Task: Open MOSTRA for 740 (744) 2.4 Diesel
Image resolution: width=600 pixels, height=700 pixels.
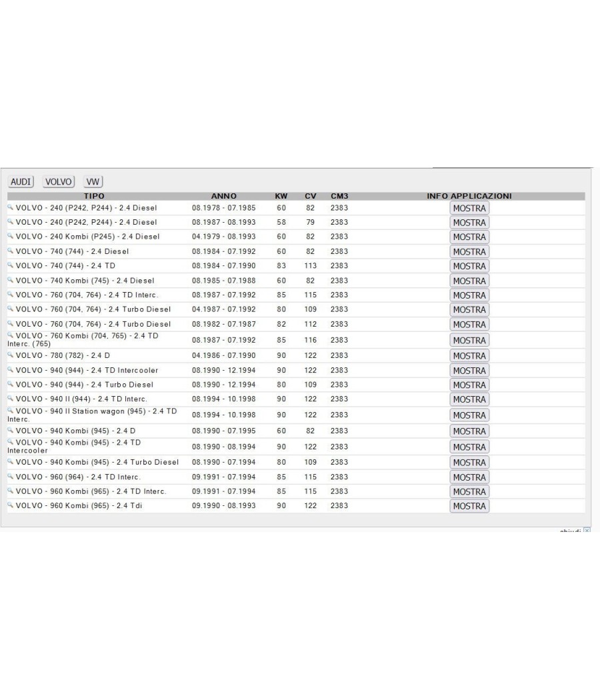Action: pos(469,252)
